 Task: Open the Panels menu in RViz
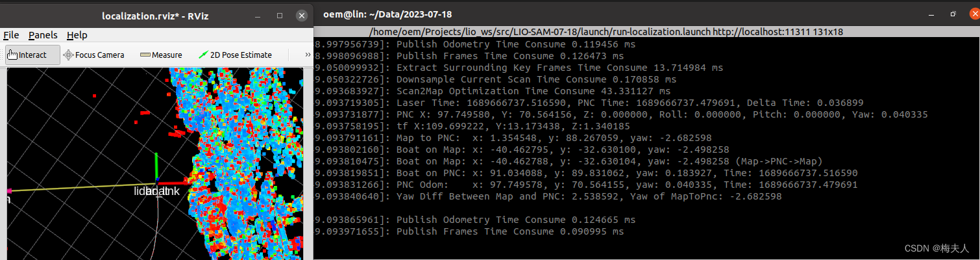pyautogui.click(x=43, y=35)
